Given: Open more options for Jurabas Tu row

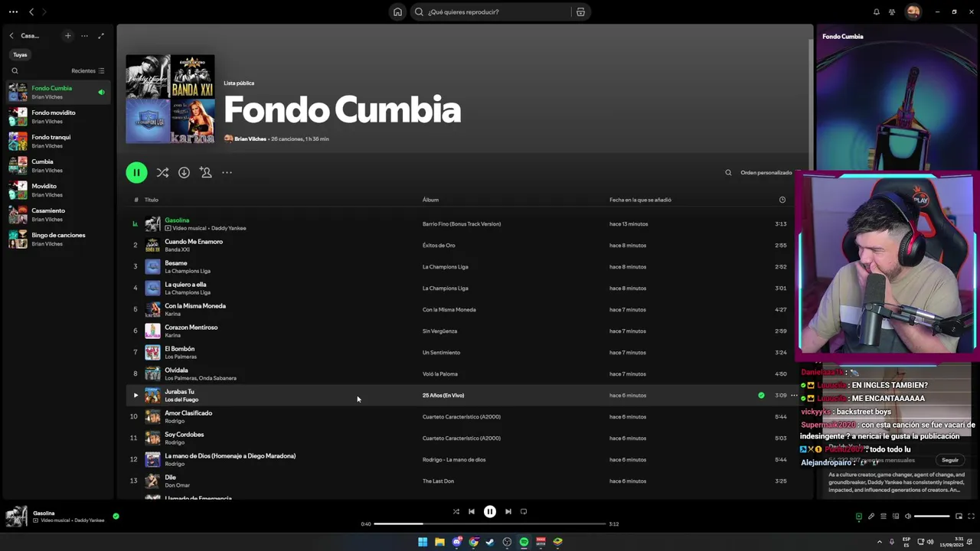Looking at the screenshot, I should [794, 395].
